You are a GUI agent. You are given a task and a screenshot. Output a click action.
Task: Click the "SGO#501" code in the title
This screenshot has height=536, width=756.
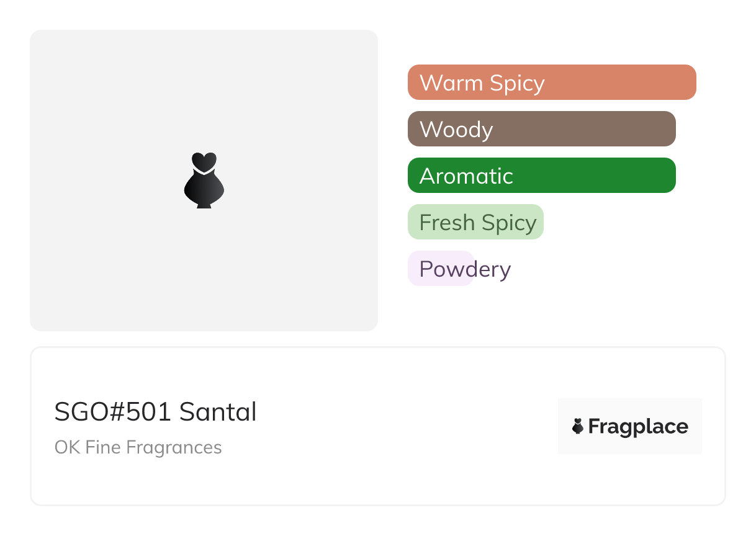[112, 412]
